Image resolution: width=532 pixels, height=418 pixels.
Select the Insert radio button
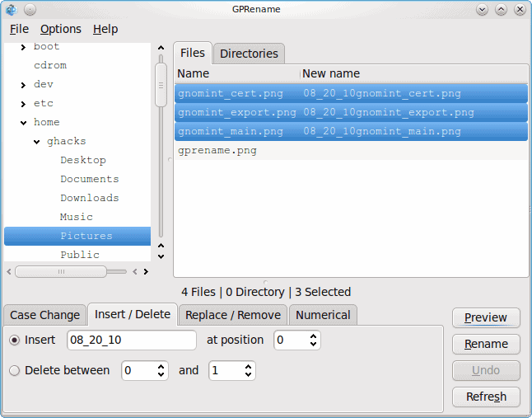coord(14,340)
